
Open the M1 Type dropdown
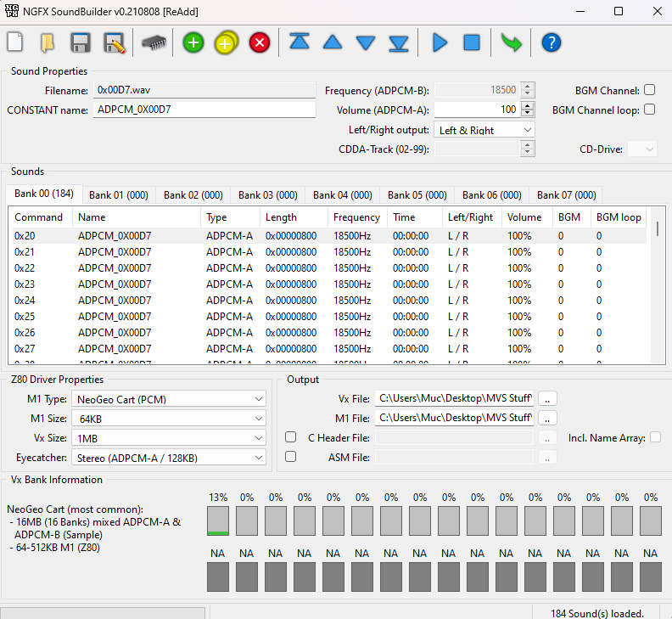tap(169, 399)
